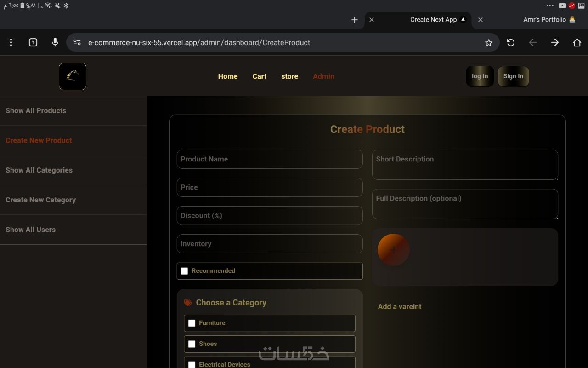
Task: Switch to the Create Next App tab
Action: click(418, 20)
